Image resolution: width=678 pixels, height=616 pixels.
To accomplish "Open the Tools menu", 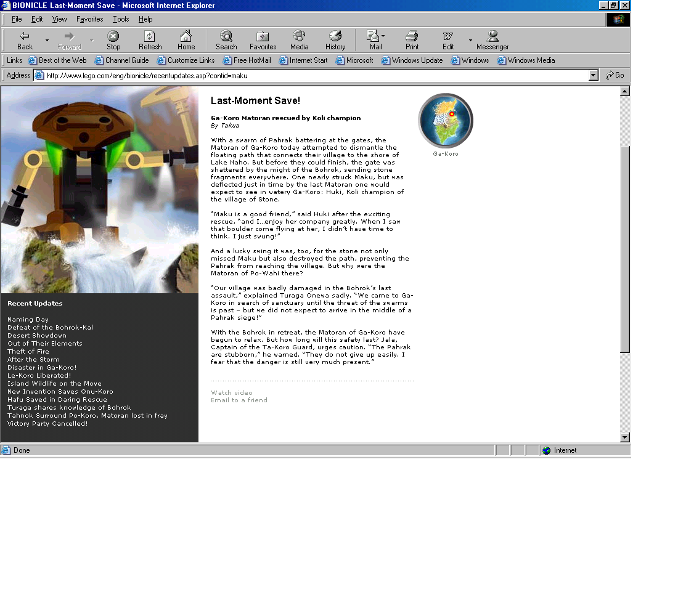I will click(x=121, y=19).
